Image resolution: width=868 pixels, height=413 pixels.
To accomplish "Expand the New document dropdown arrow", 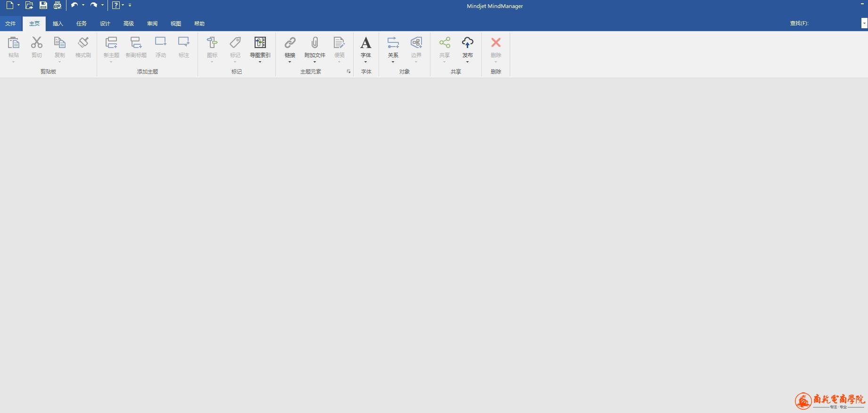I will coord(18,5).
